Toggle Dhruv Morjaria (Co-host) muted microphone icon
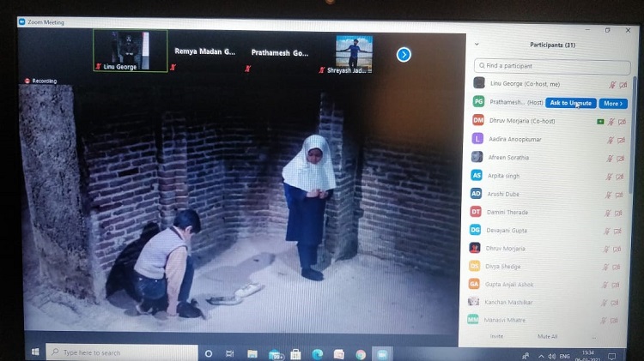The image size is (644, 361). (612, 121)
